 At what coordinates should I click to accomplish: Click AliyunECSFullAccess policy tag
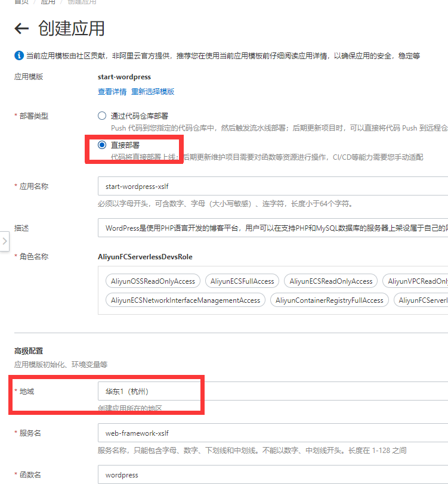tap(242, 281)
